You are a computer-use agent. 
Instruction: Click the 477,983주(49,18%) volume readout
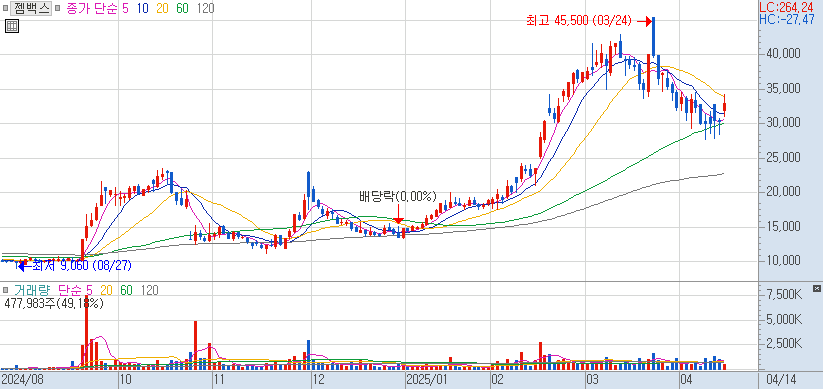pyautogui.click(x=54, y=303)
